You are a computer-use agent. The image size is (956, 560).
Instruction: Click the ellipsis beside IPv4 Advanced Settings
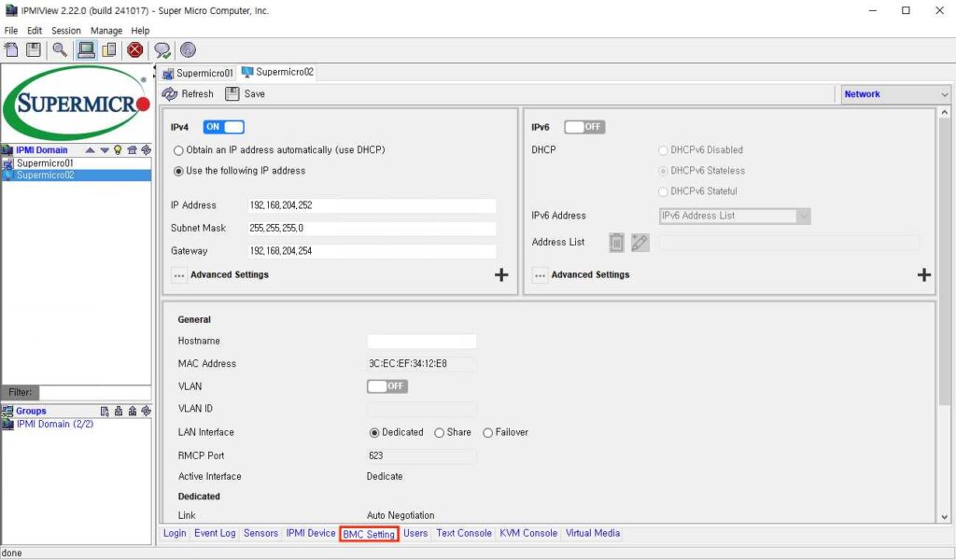pos(178,275)
